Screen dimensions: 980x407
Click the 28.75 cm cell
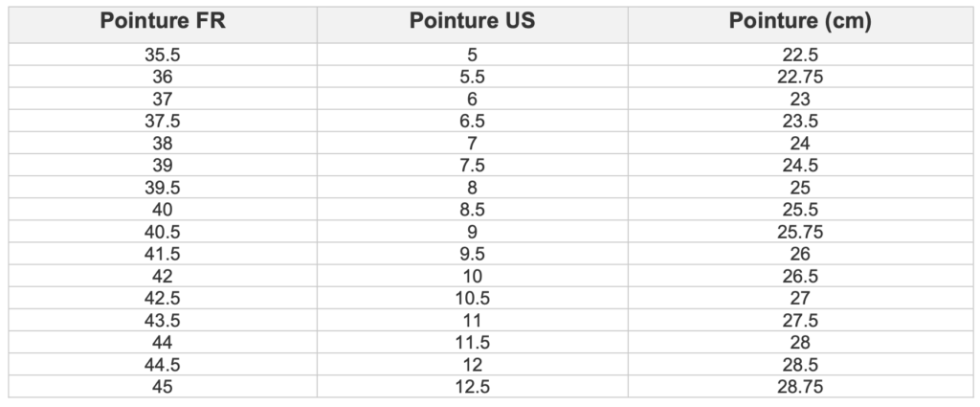tap(800, 387)
